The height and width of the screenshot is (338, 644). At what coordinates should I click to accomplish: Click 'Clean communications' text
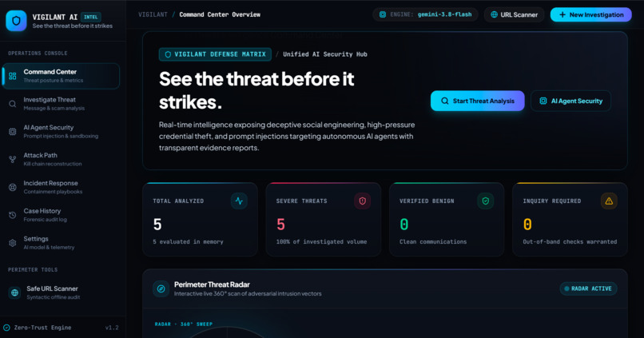point(433,241)
